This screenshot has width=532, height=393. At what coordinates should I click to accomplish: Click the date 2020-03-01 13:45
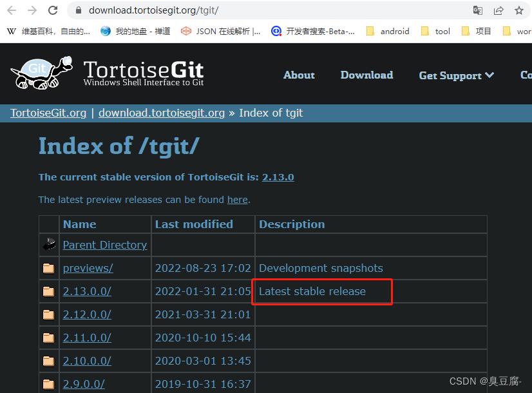click(203, 360)
